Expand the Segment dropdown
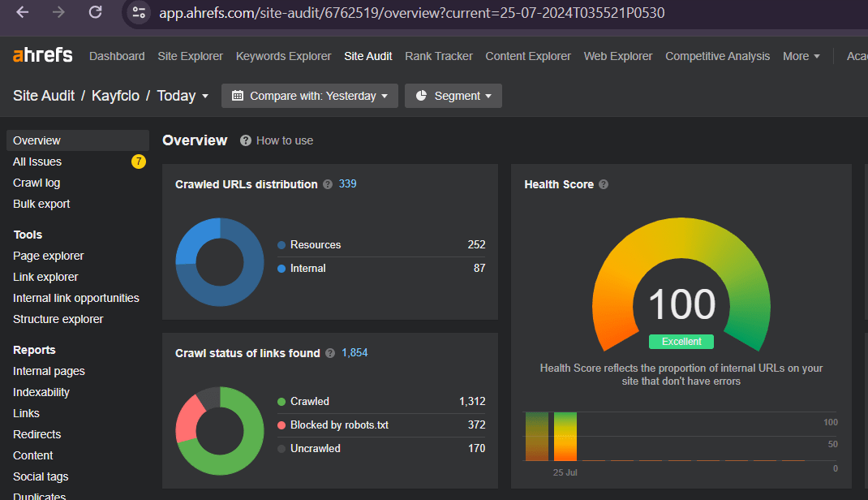This screenshot has width=868, height=500. click(453, 96)
